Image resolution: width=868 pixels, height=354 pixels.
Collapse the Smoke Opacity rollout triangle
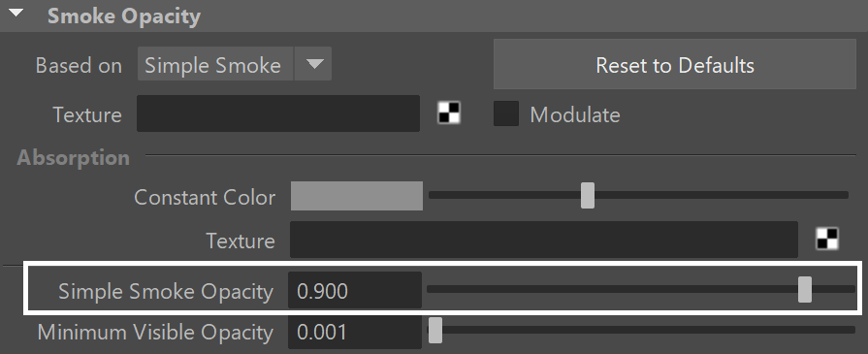[16, 13]
